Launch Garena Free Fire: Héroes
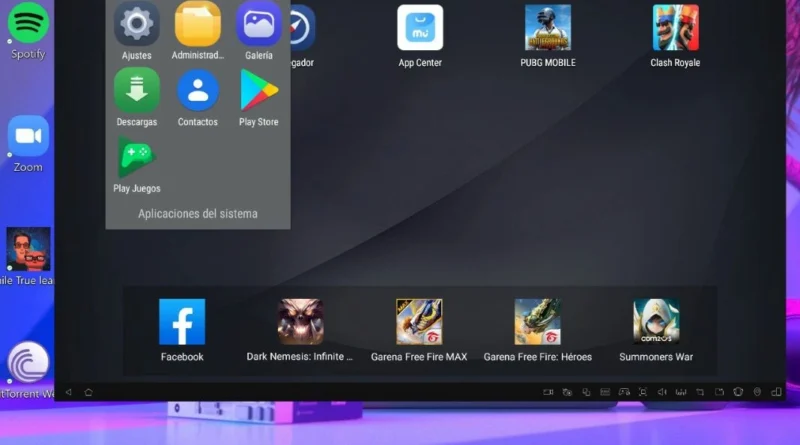The height and width of the screenshot is (445, 800). (537, 322)
